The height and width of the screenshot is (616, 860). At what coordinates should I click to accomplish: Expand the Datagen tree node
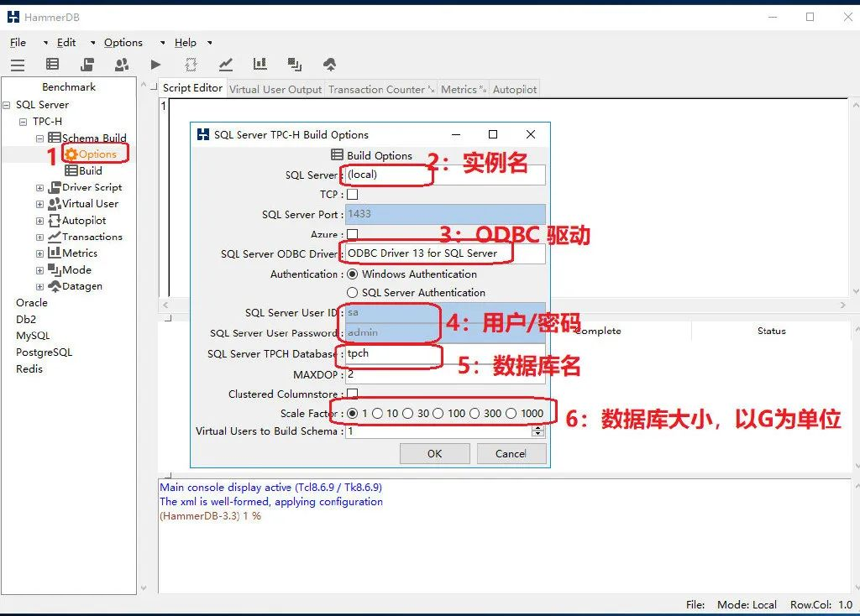coord(39,287)
